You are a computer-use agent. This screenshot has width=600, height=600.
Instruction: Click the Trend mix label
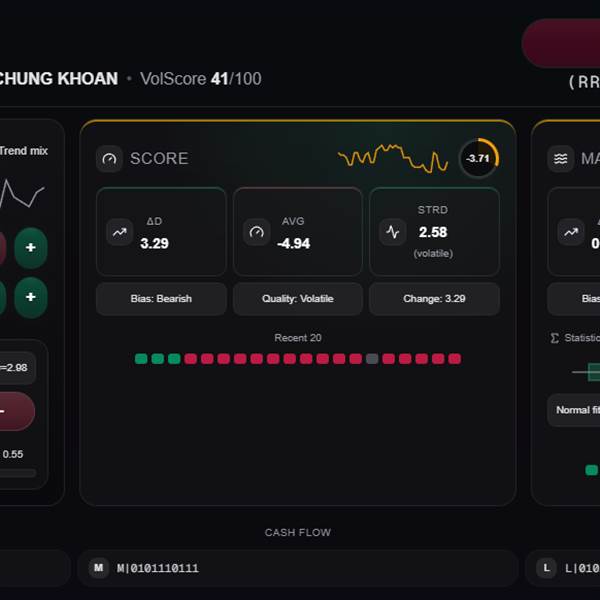(x=24, y=151)
